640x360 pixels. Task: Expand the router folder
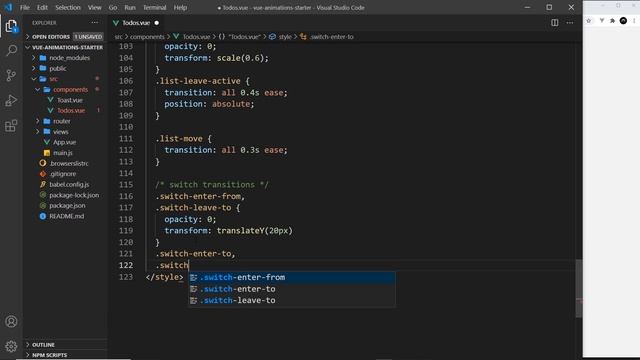(x=65, y=121)
